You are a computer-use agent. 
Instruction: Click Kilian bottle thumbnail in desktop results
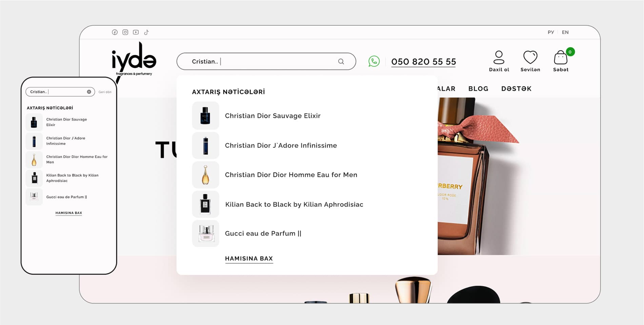(x=205, y=204)
